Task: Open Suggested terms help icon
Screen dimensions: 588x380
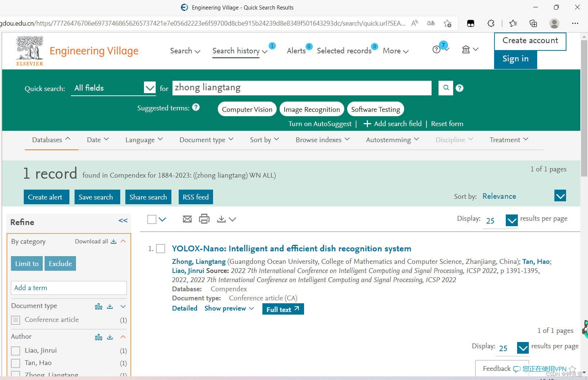Action: pos(196,107)
